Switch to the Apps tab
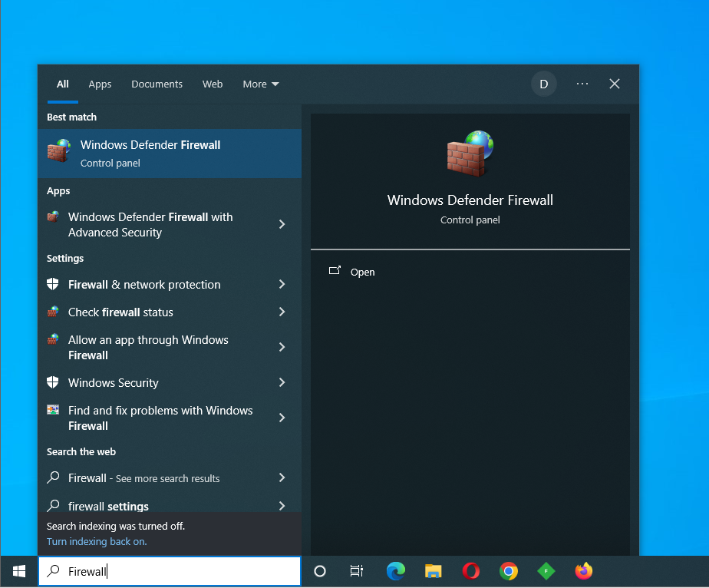 point(100,84)
